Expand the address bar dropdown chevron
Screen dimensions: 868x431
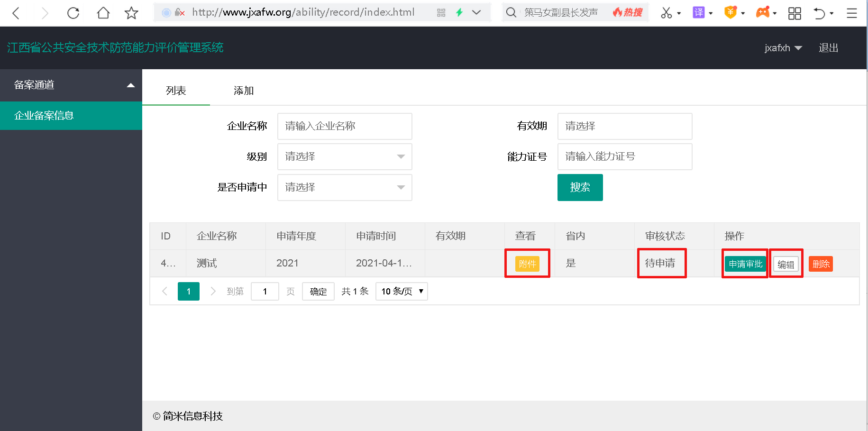point(476,13)
